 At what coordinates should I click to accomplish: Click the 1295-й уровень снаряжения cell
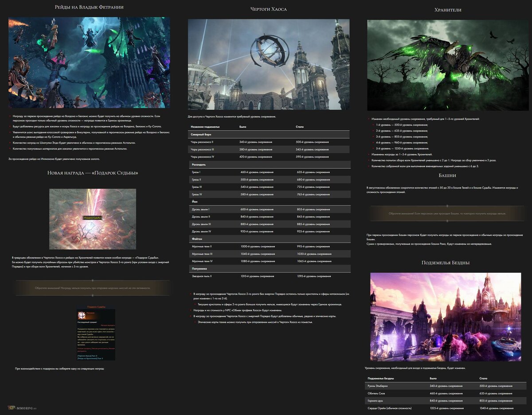point(314,276)
